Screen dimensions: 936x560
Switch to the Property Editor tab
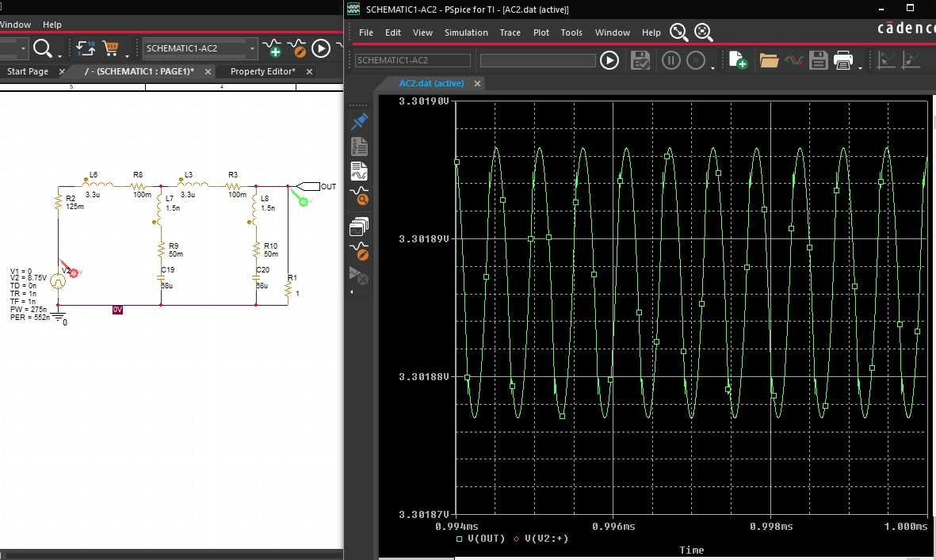(262, 71)
